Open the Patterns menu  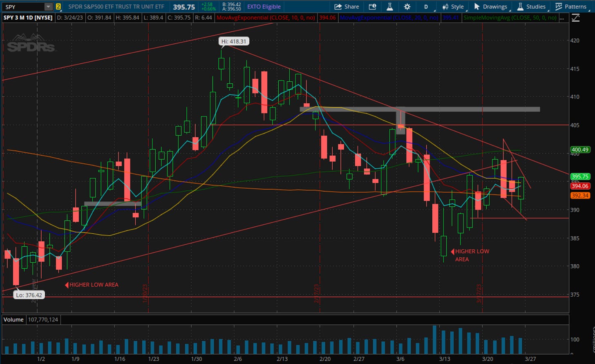tap(571, 7)
